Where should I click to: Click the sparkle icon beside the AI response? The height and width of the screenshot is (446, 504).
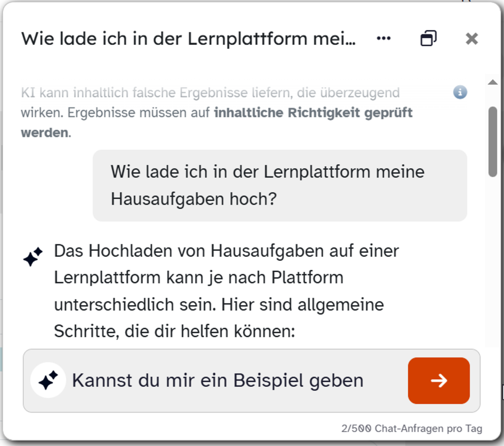point(33,257)
